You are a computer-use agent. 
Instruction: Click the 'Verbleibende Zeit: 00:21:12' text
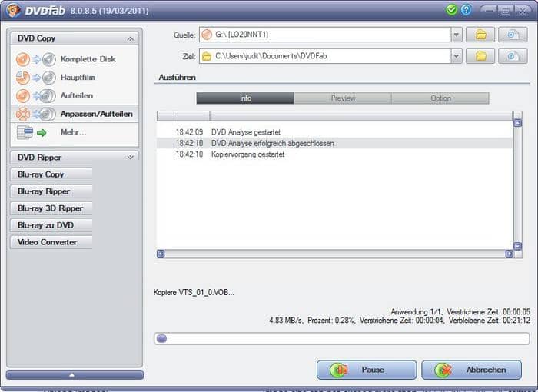click(490, 321)
